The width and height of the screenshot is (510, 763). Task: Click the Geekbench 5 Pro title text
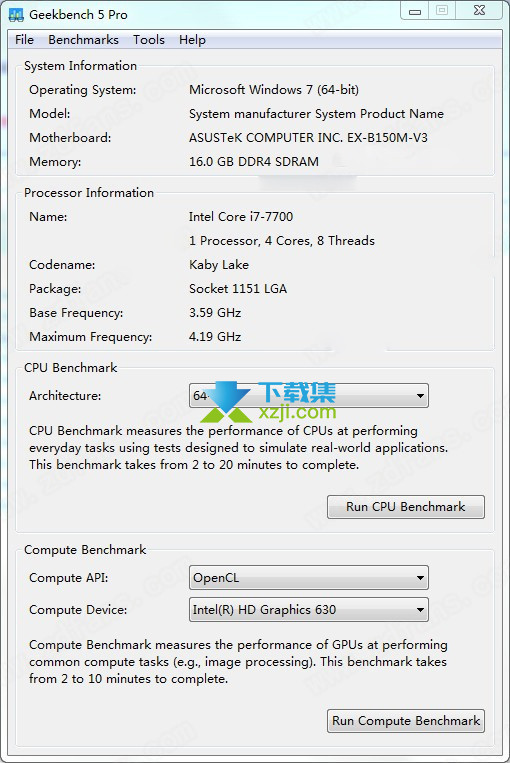click(x=78, y=15)
